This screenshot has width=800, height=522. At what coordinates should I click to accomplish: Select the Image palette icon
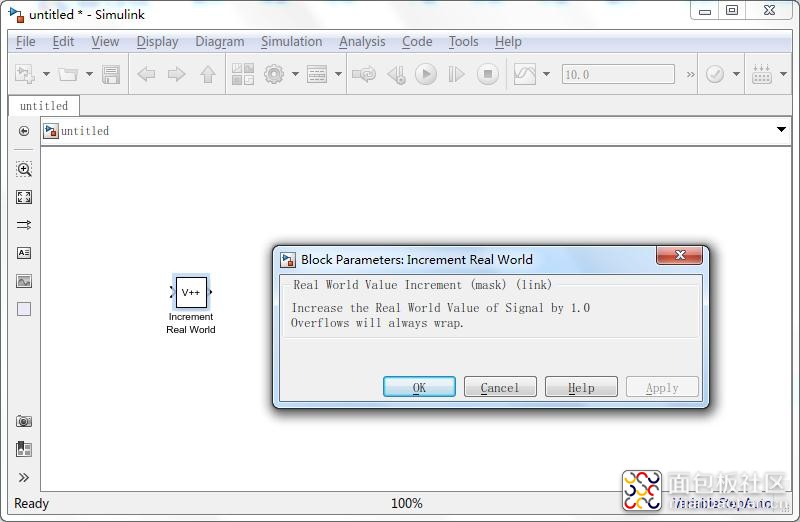coord(24,281)
